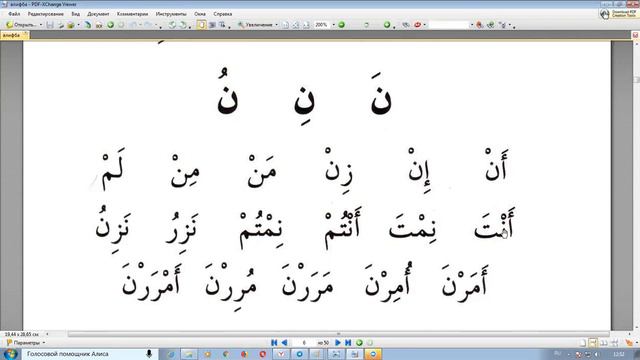640x360 pixels.
Task: Click the Actual Size page icon
Action: [286, 25]
